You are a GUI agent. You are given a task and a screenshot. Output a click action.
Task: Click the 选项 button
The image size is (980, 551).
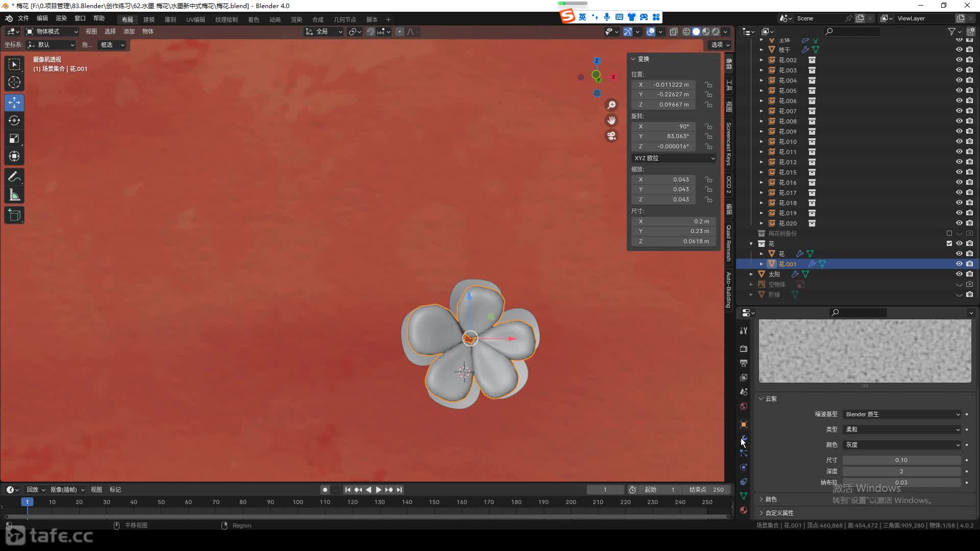pyautogui.click(x=720, y=45)
